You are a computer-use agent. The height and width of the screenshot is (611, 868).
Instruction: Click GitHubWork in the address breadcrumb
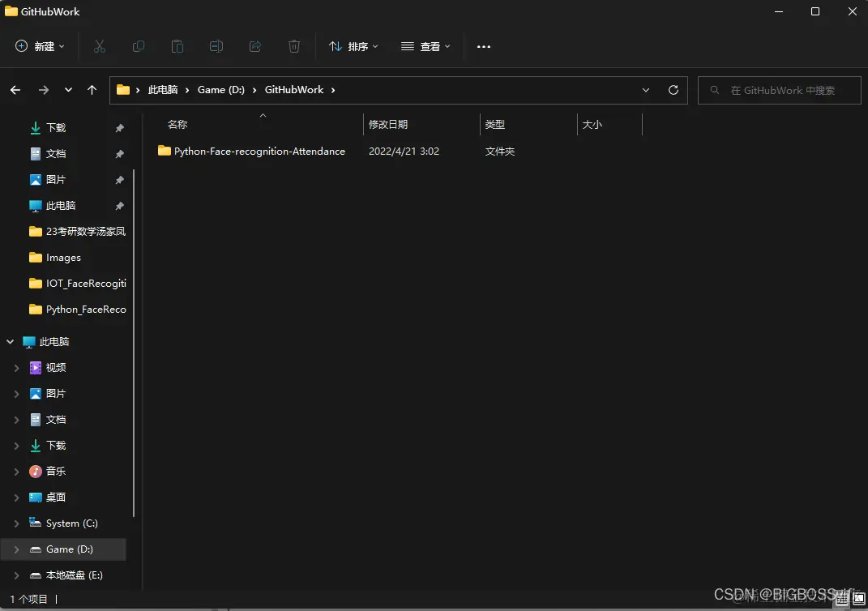294,90
